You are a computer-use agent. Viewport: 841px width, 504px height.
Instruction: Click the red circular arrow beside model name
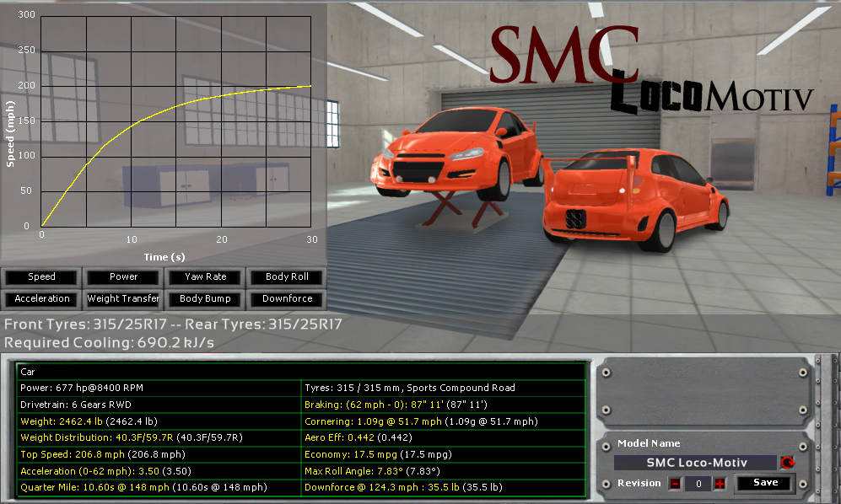(x=787, y=462)
